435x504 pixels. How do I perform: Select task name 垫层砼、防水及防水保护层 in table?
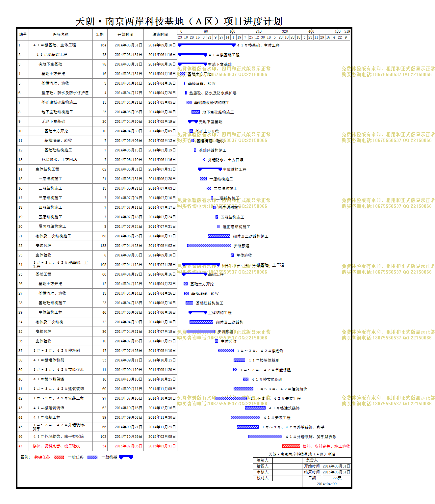(x=65, y=93)
